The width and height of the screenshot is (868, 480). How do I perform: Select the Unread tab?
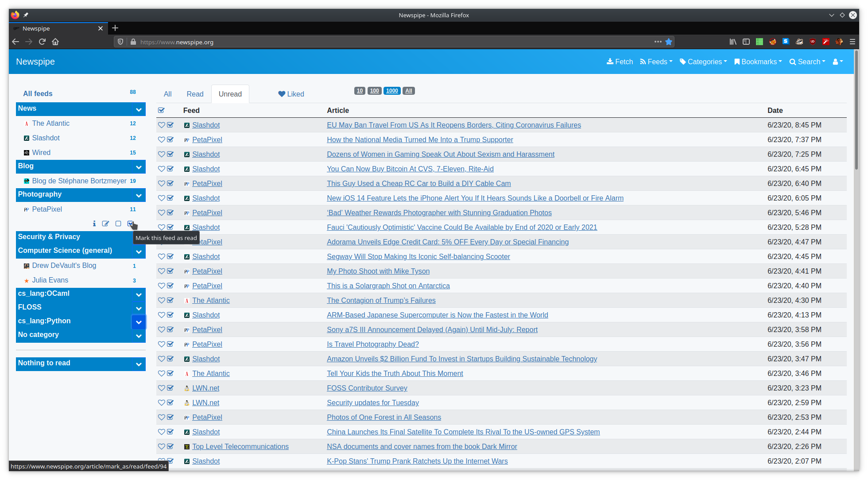click(230, 94)
